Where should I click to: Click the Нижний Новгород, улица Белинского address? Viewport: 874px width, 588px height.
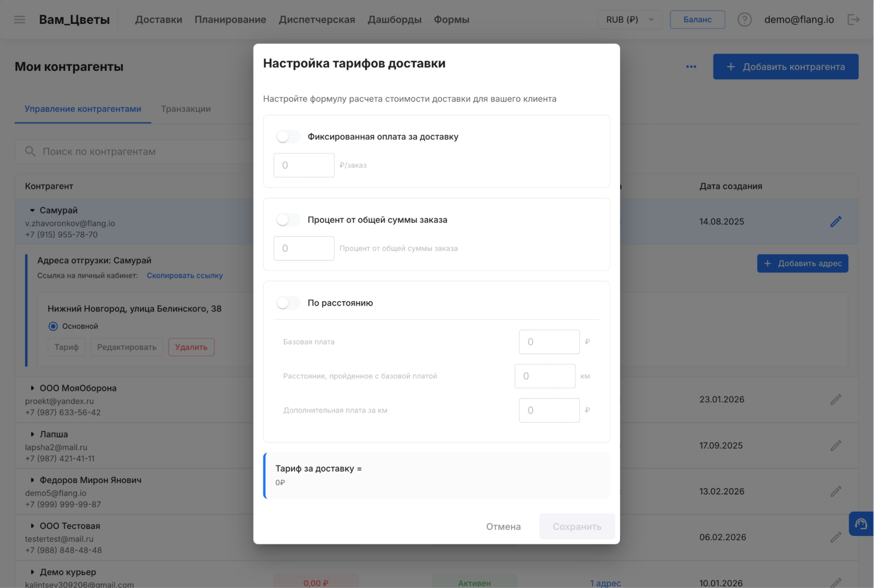(x=135, y=309)
